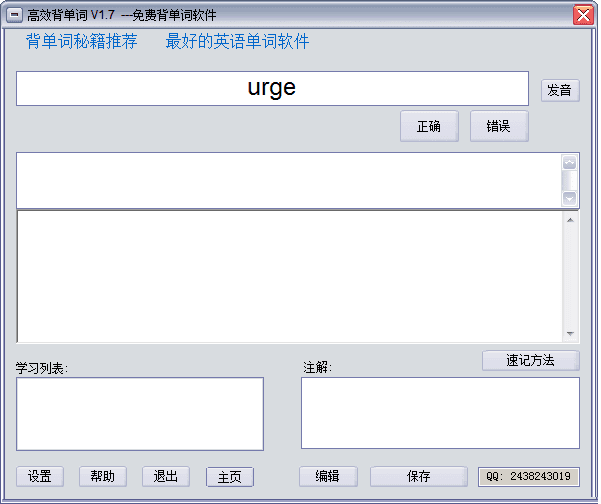Image resolution: width=601 pixels, height=504 pixels.
Task: Focus the 注解 notes text box
Action: (x=440, y=413)
